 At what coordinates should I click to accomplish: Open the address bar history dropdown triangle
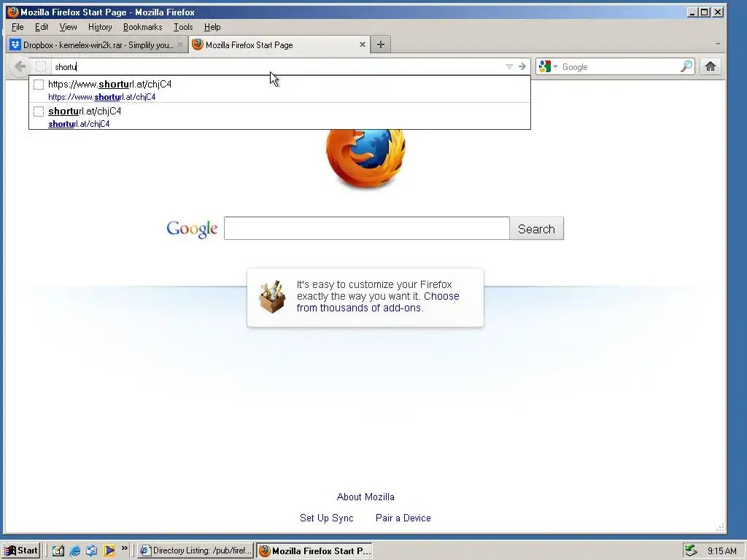click(508, 66)
